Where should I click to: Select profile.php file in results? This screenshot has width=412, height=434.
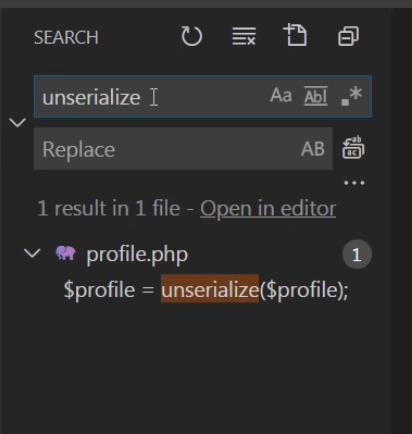tap(137, 255)
